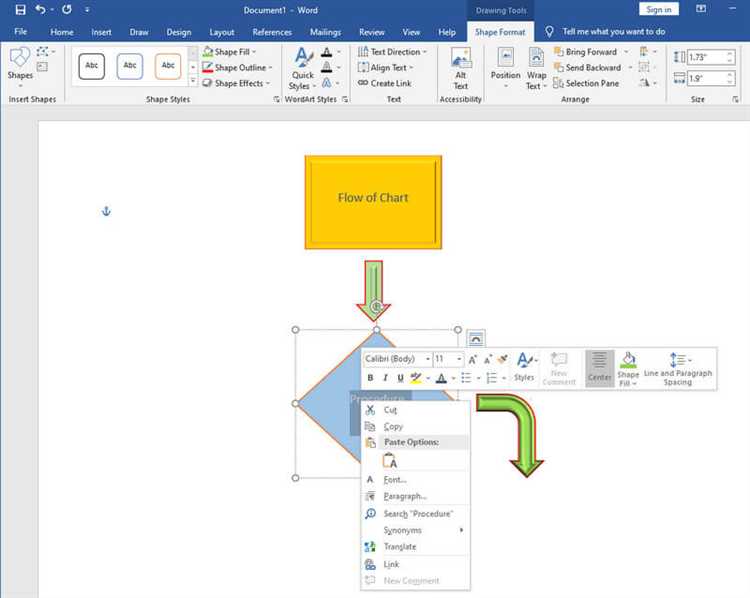
Task: Click the shape height field showing 1.73"
Action: click(x=707, y=57)
